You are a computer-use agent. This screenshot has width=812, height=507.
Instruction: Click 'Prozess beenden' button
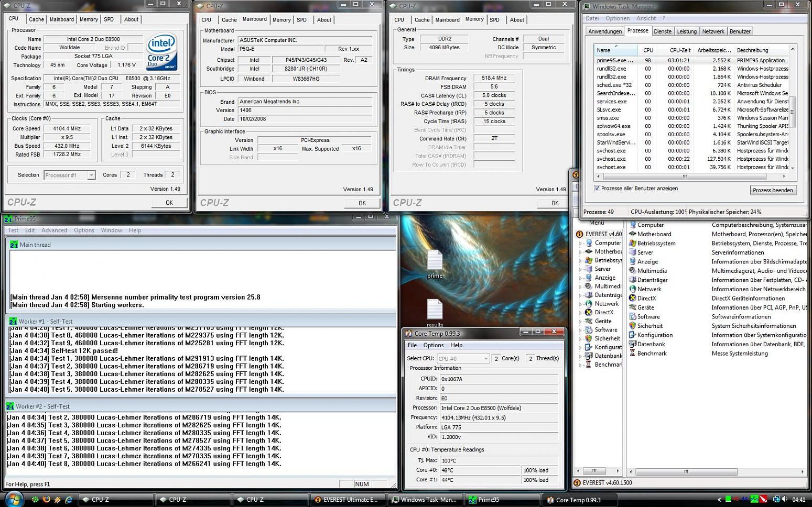pos(773,190)
